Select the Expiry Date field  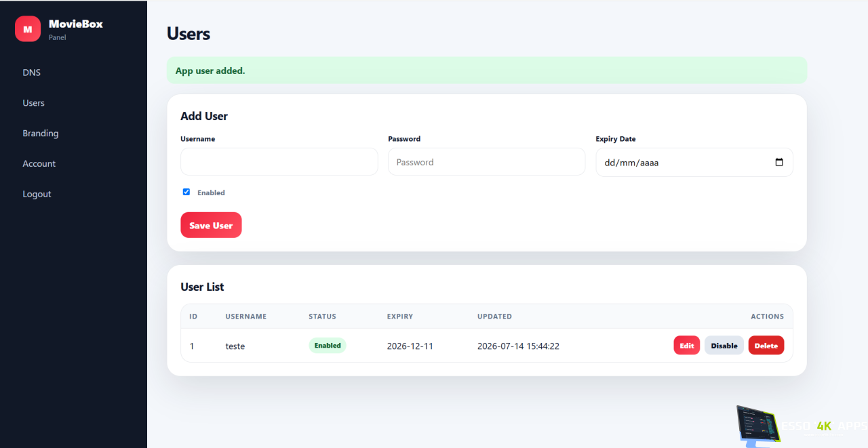(x=694, y=163)
